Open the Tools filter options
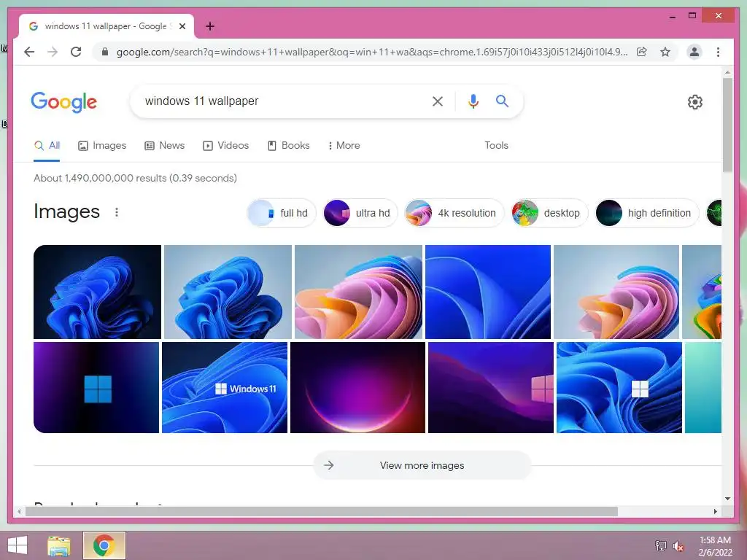Image resolution: width=747 pixels, height=560 pixels. [496, 145]
